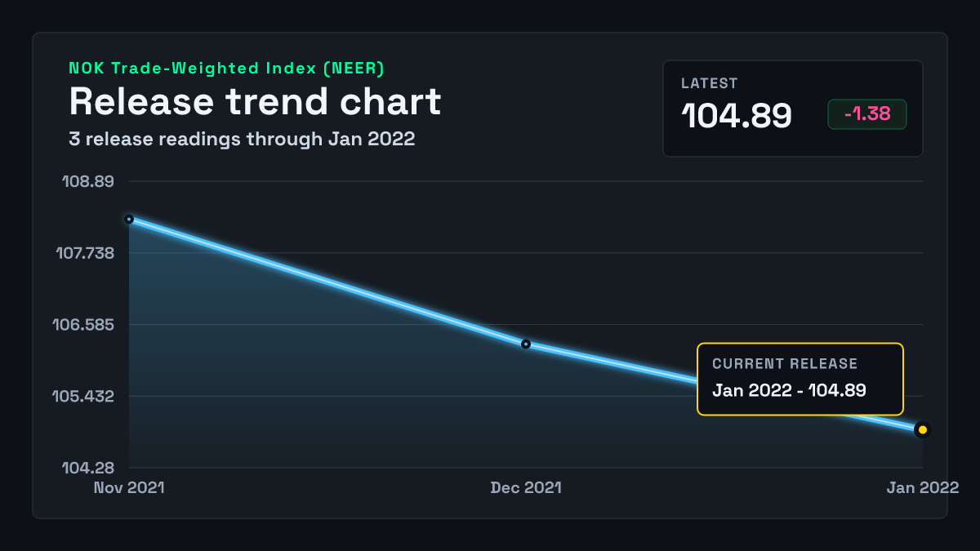This screenshot has height=551, width=980.
Task: Click the 105.432 y-axis label
Action: click(x=84, y=397)
